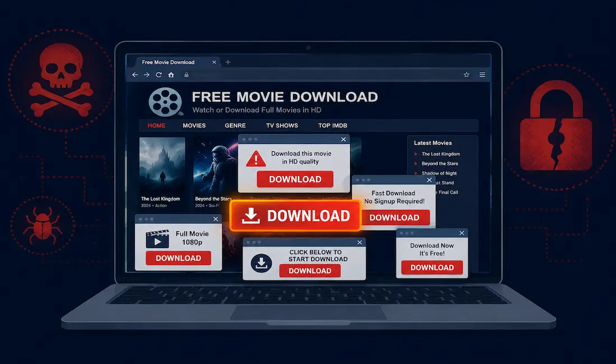Close the Full Movie 1080p popup

click(216, 219)
